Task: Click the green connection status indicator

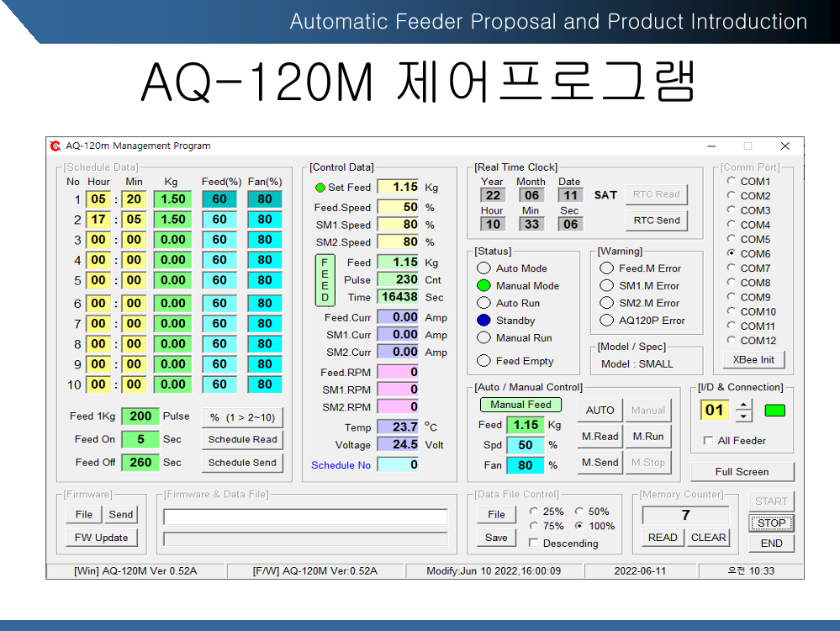Action: pos(774,411)
